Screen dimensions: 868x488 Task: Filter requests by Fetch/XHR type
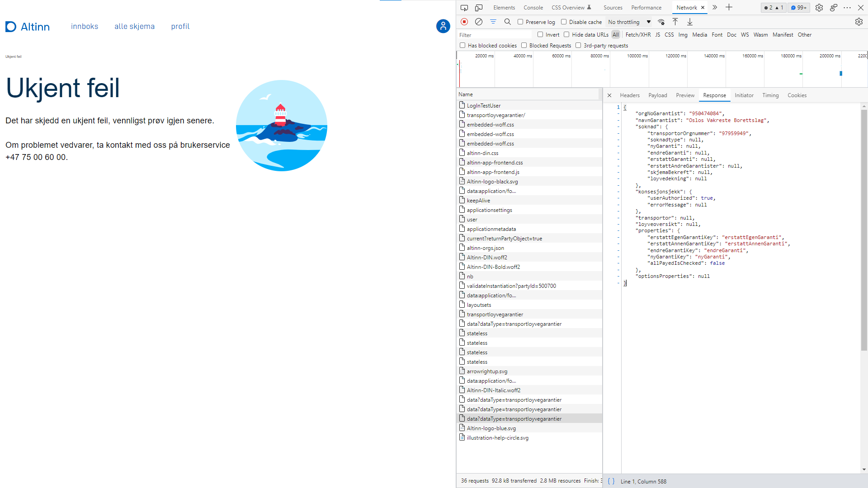tap(638, 34)
